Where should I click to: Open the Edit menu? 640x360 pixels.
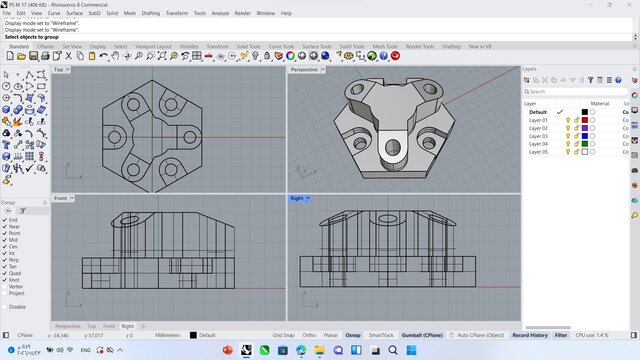21,13
